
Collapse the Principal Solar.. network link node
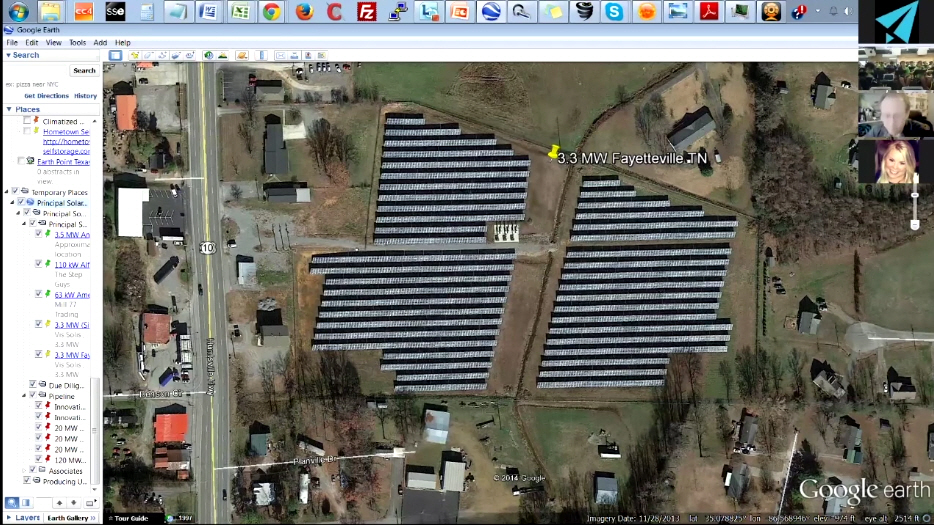(13, 203)
